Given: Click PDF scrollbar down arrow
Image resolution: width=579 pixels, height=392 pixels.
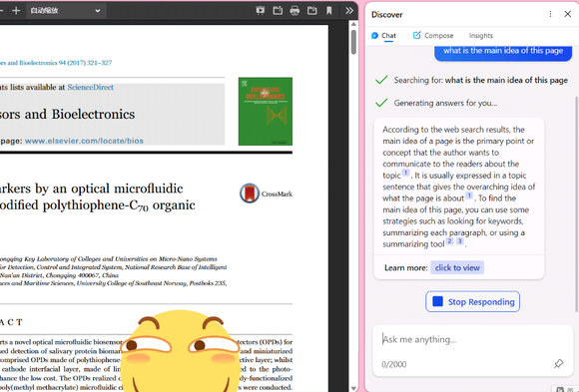Looking at the screenshot, I should [353, 388].
